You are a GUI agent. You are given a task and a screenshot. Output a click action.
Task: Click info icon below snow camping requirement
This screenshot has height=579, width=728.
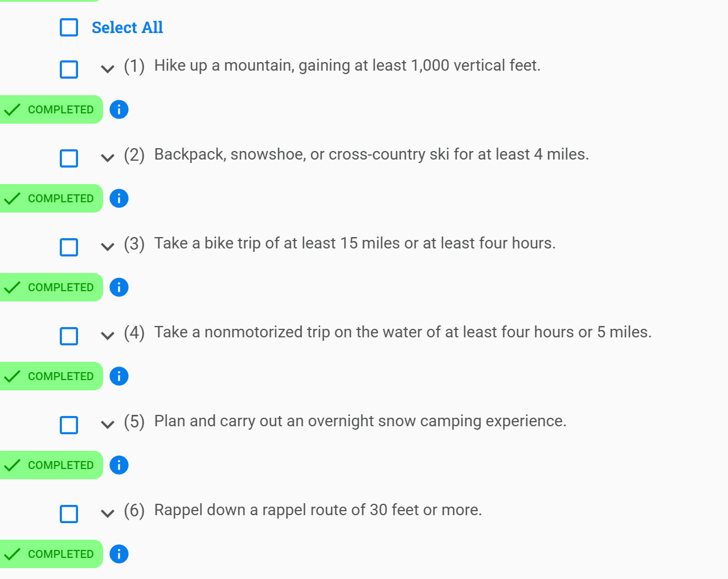119,465
